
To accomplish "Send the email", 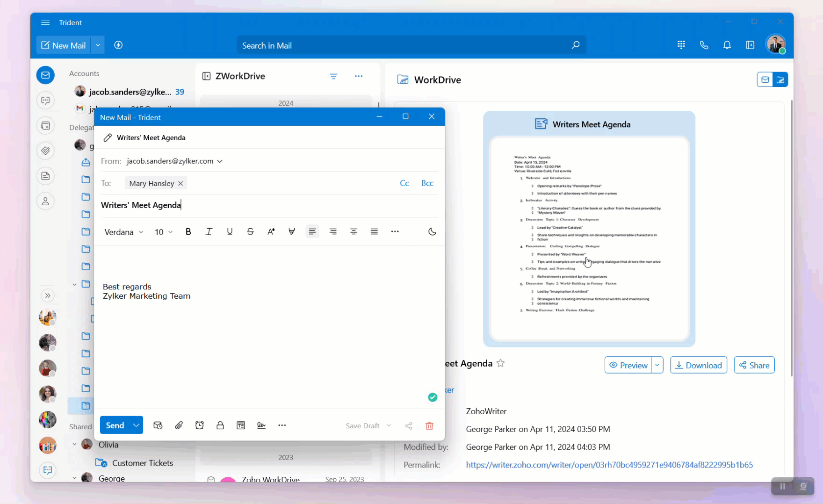I will pos(115,425).
